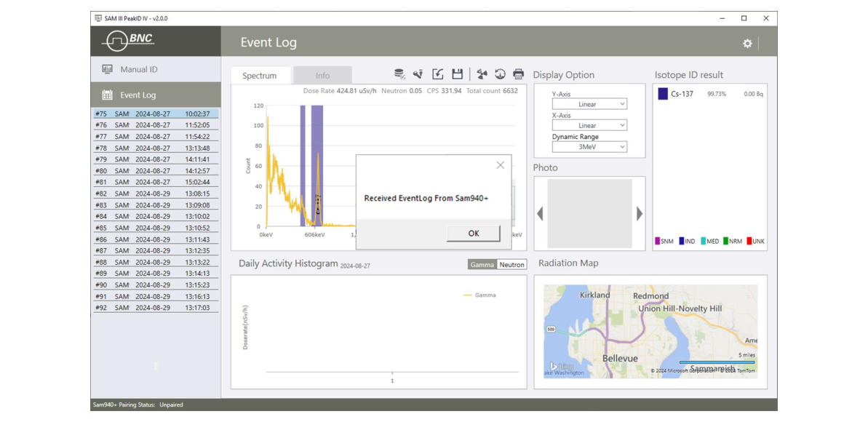Image resolution: width=868 pixels, height=422 pixels.
Task: Click the Dose Rate 424.81 uSv/h readout
Action: (340, 91)
